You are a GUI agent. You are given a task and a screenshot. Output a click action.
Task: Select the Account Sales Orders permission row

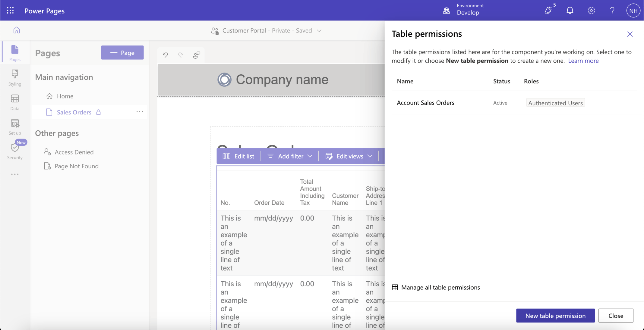[425, 103]
